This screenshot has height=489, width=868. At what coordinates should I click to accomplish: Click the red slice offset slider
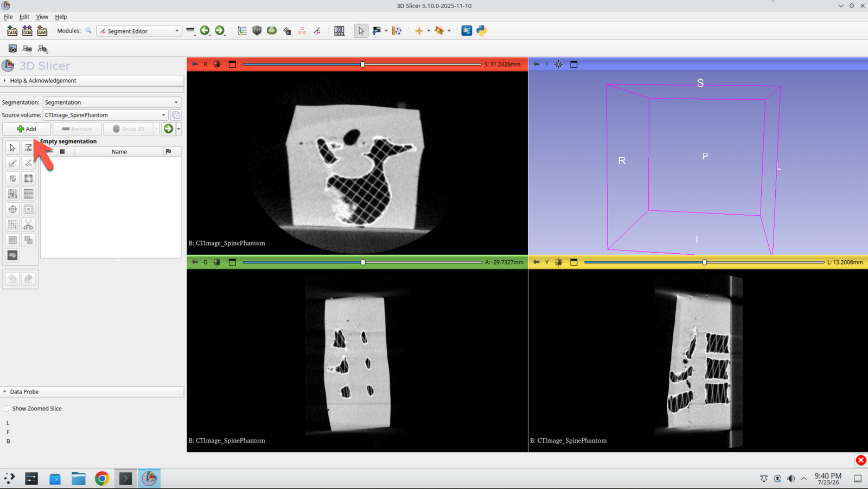[x=362, y=64]
